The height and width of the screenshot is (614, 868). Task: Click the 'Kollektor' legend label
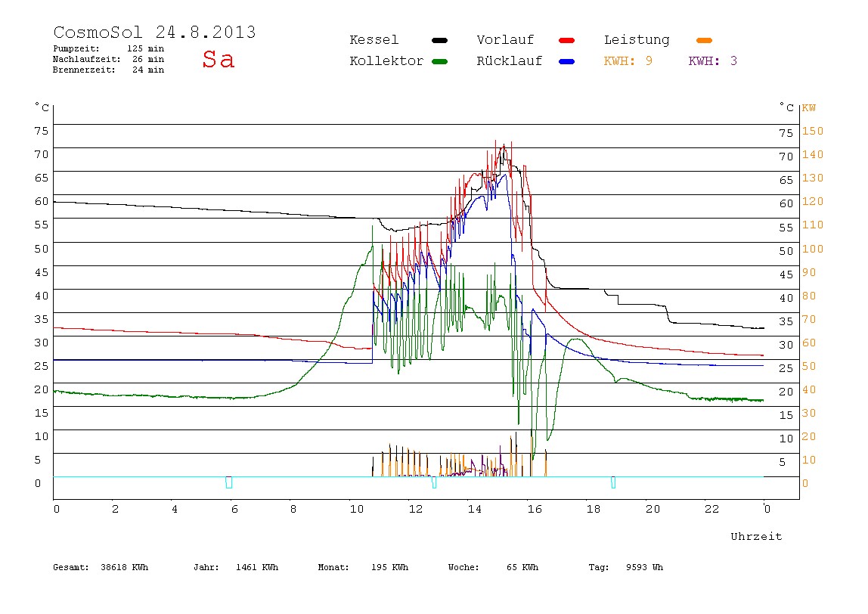(x=386, y=61)
